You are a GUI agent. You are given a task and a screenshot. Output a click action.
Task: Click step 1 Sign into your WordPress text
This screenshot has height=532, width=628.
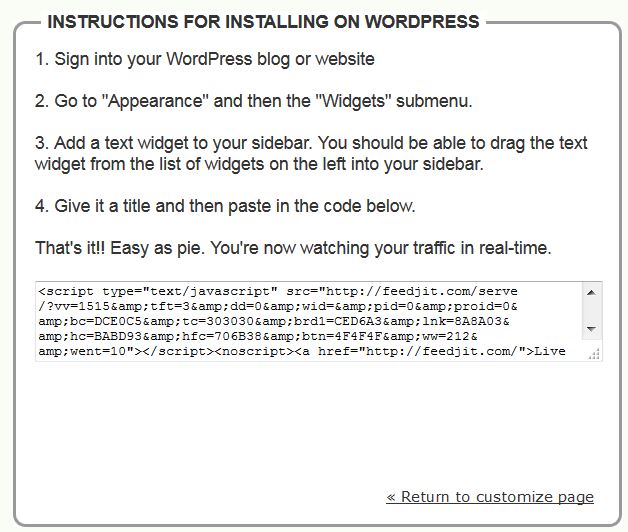click(x=205, y=59)
